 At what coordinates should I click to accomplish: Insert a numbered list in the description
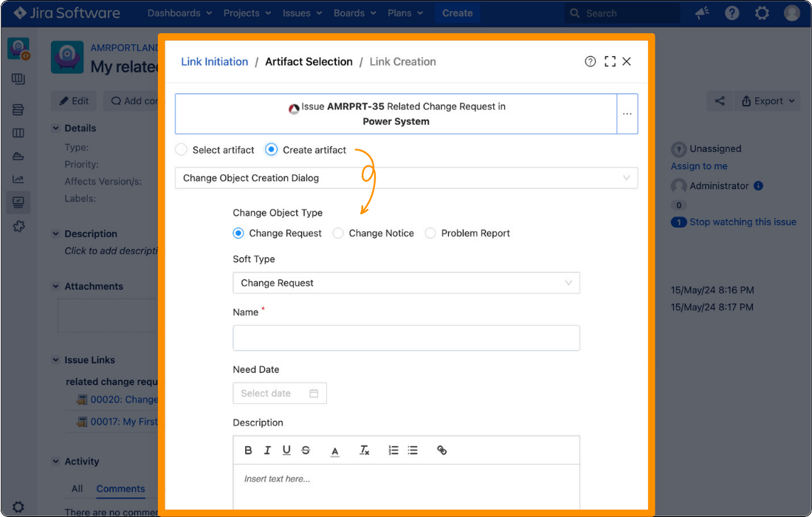coord(393,450)
